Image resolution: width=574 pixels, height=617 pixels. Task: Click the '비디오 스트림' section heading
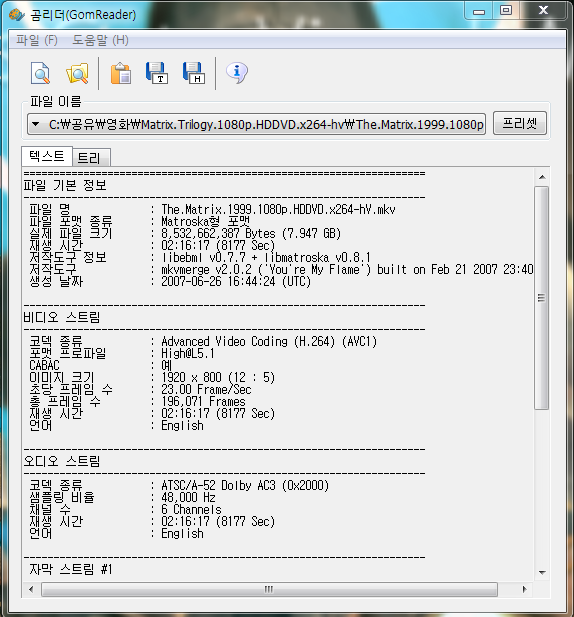click(x=62, y=317)
